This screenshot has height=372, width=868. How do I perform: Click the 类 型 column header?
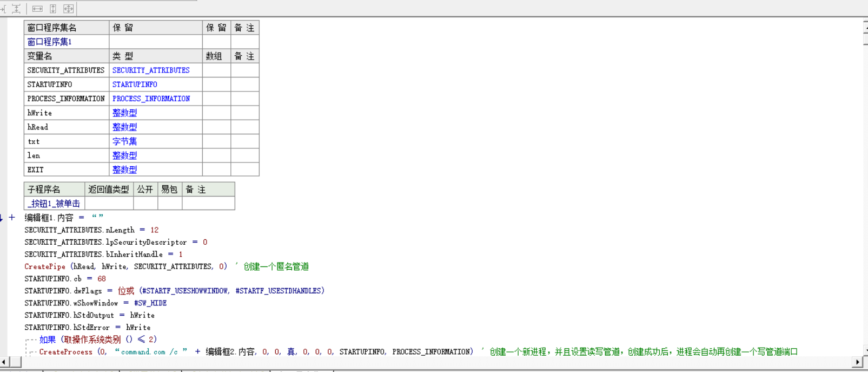tap(156, 56)
